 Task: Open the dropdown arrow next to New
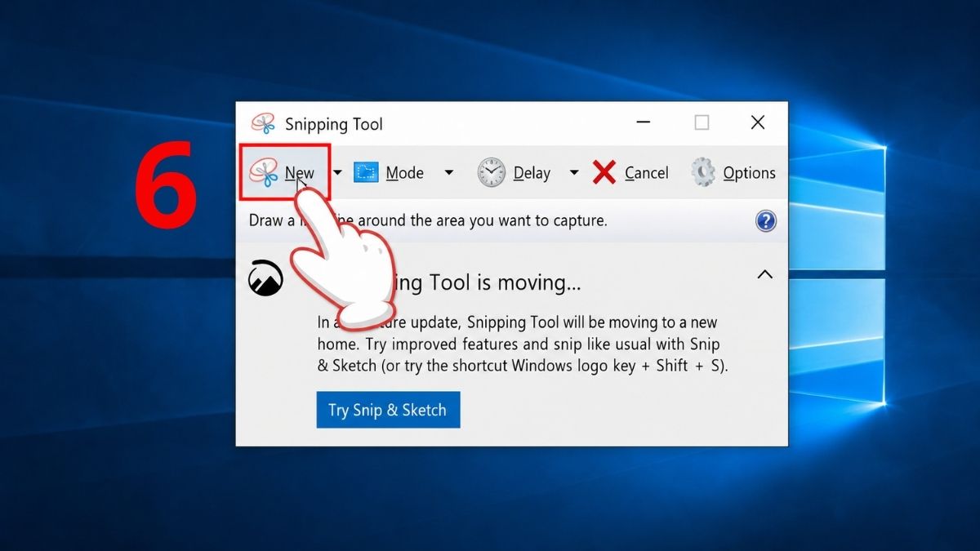click(x=337, y=173)
